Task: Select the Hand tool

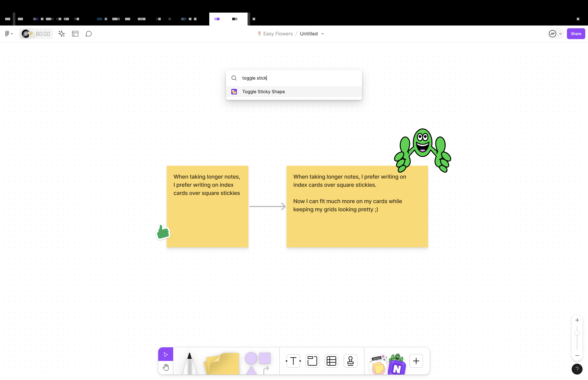Action: 166,368
